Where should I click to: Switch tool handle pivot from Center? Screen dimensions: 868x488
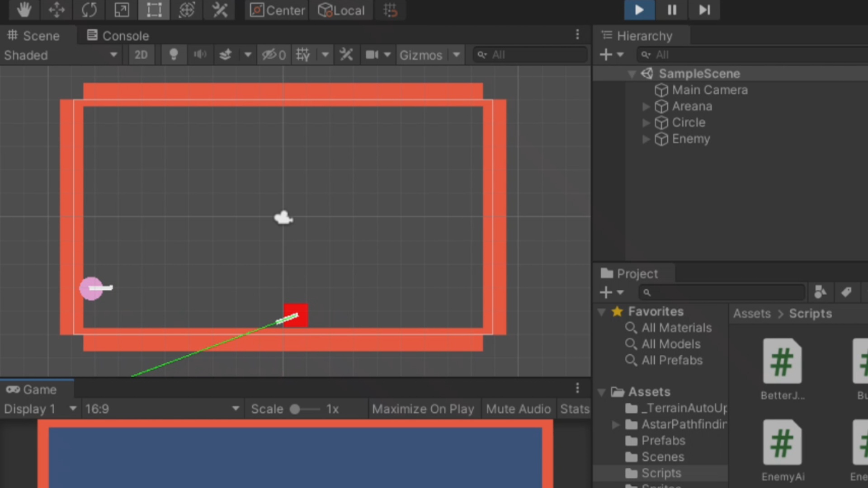tap(276, 10)
